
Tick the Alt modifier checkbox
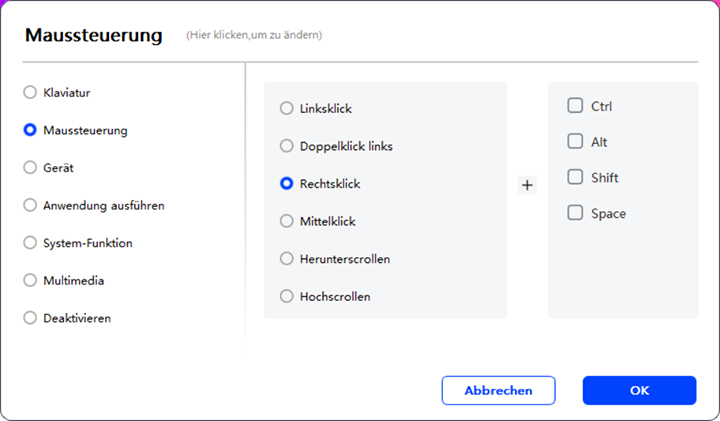tap(575, 142)
